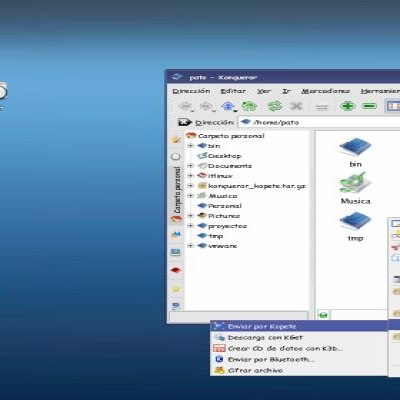
Task: Go up one directory with the blue Up arrow
Action: click(x=228, y=106)
